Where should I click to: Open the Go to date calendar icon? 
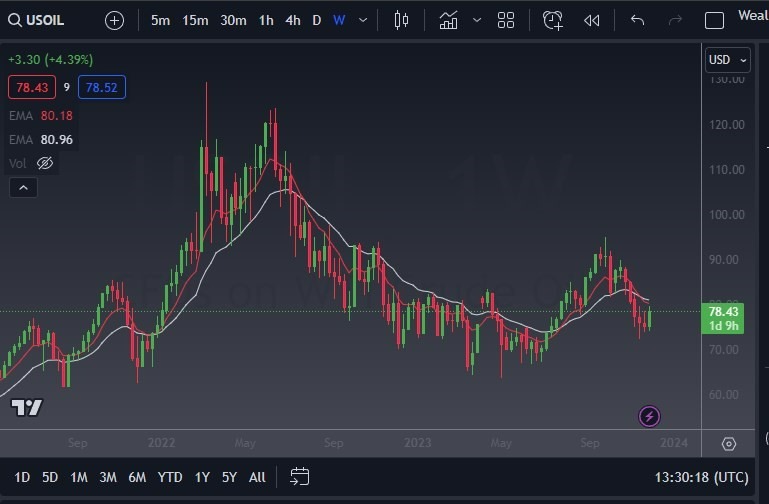[300, 477]
